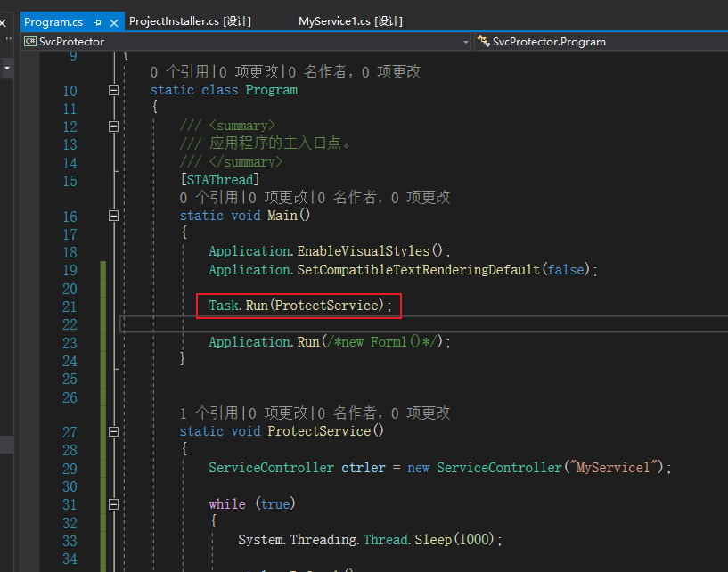Click the ProtectService argument in Task.Run
Screen dimensions: 728x572
pos(326,306)
